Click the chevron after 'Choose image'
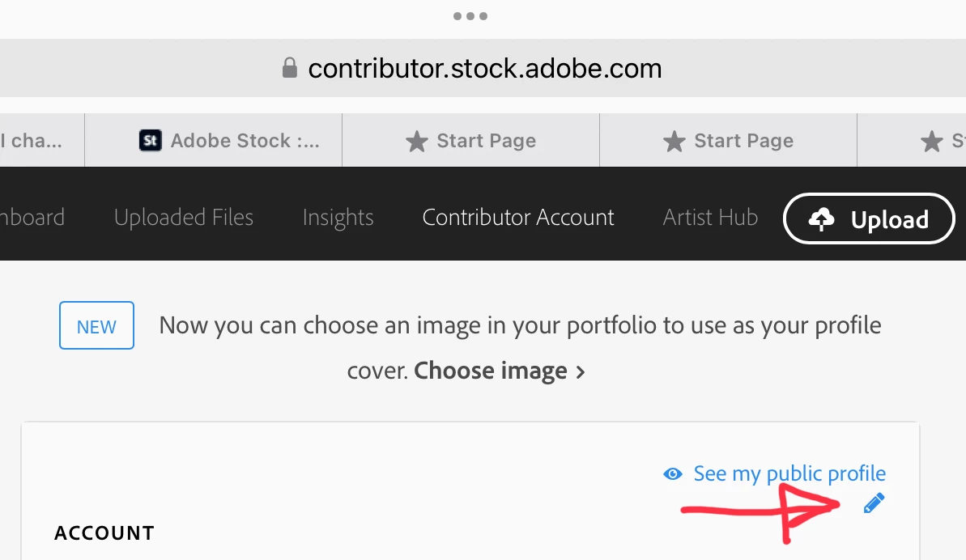 click(580, 372)
